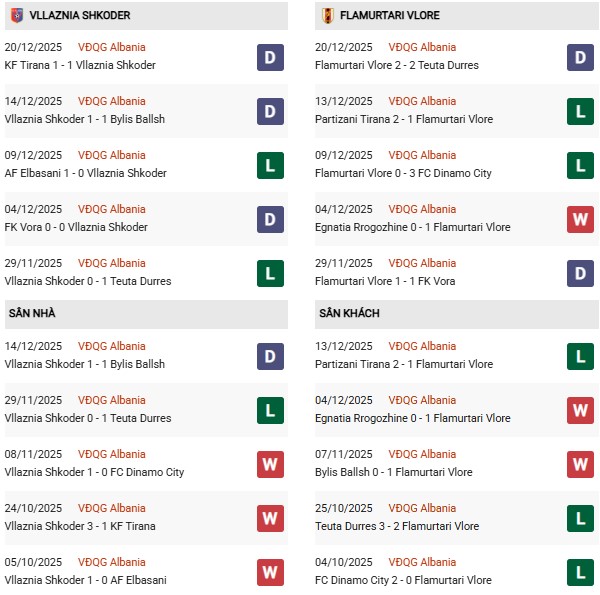The height and width of the screenshot is (595, 600).
Task: Click the VLLAZNIA SHKODER team header
Action: pos(81,16)
